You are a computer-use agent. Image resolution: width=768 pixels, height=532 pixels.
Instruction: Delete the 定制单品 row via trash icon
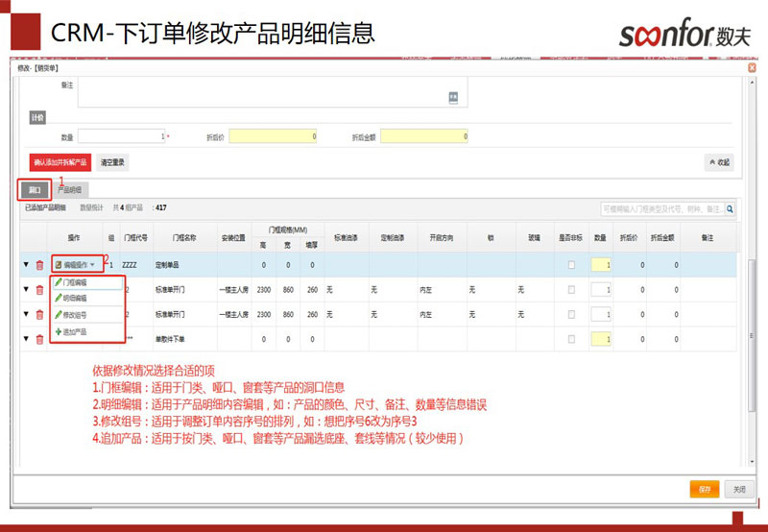39,264
